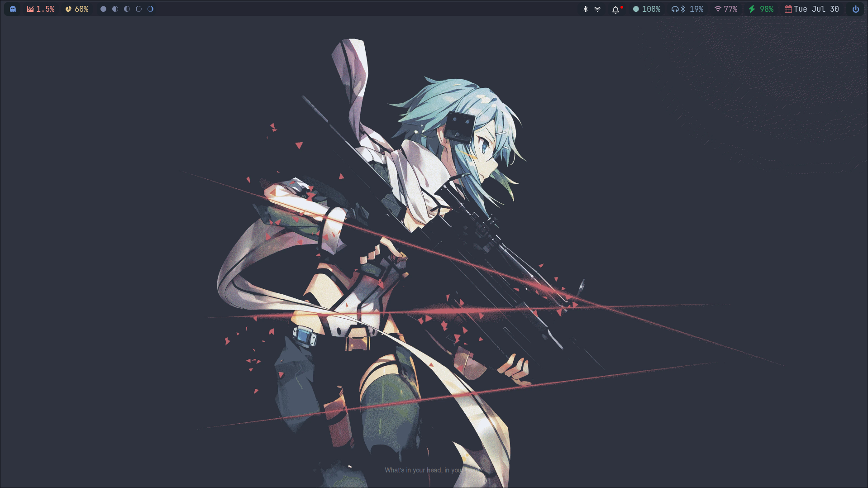868x488 pixels.
Task: Open Bluetooth tray icon
Action: (586, 9)
